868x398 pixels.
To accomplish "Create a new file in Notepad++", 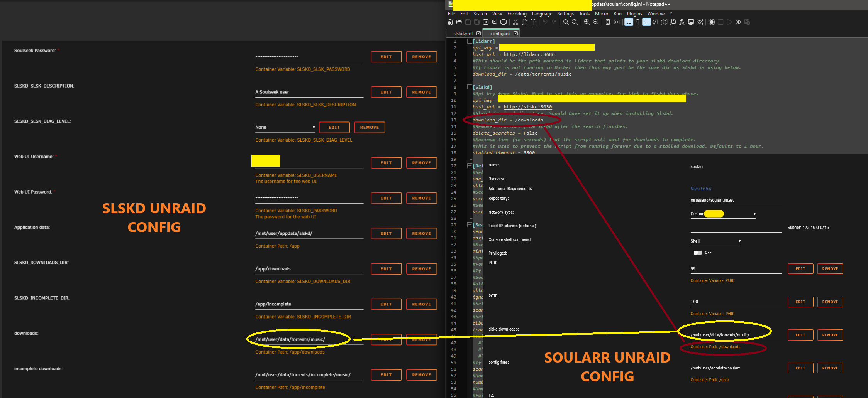I will tap(450, 22).
